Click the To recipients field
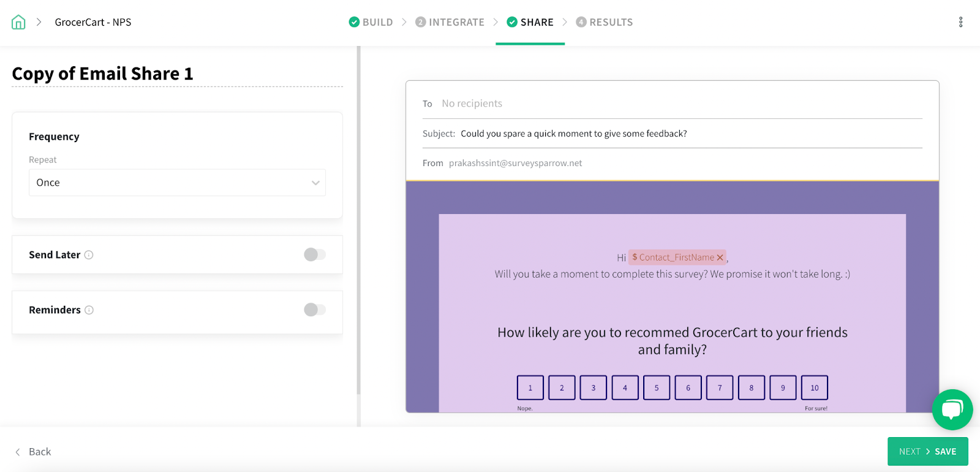 coord(673,104)
